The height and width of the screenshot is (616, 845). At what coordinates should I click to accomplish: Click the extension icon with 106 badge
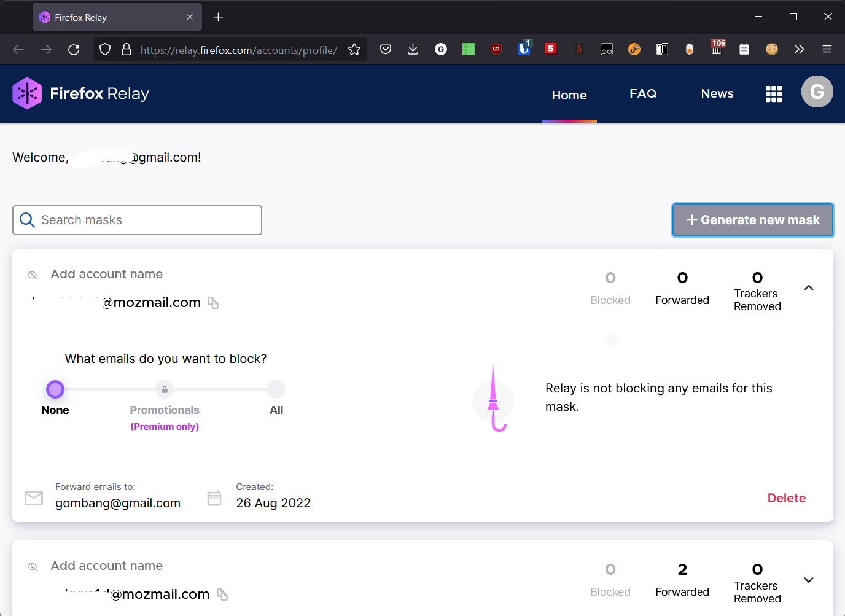coord(717,48)
